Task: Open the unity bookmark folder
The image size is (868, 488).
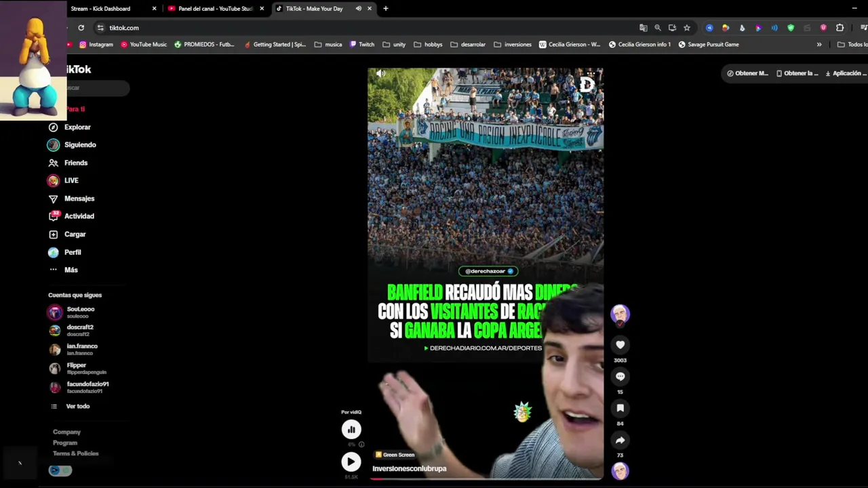Action: coord(394,45)
